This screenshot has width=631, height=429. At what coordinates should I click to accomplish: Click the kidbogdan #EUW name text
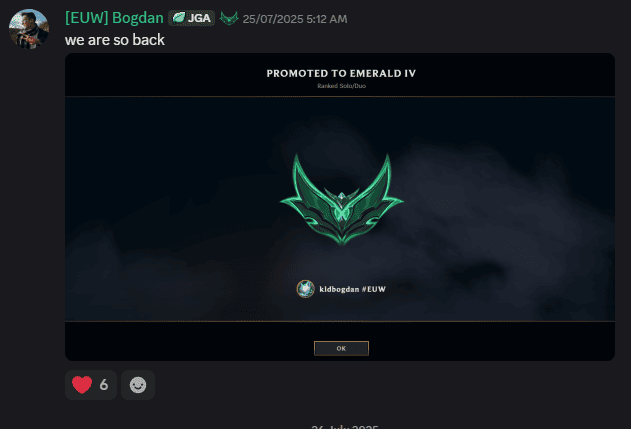click(353, 289)
